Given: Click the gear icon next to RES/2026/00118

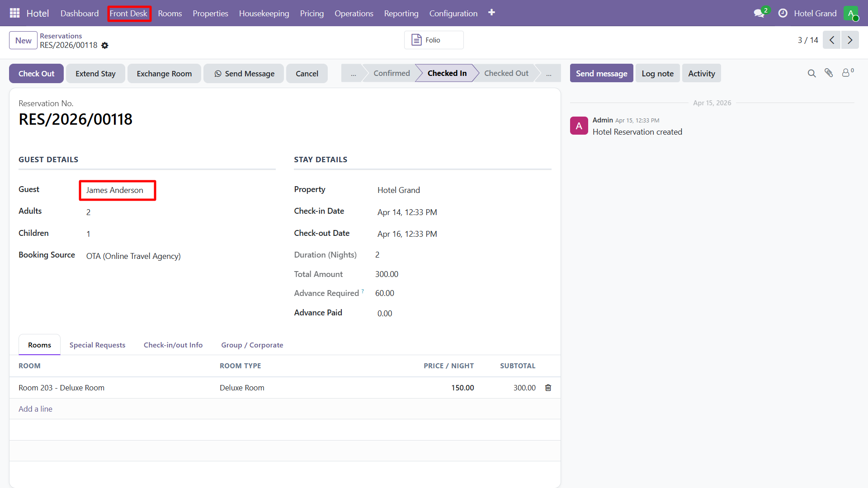Looking at the screenshot, I should pyautogui.click(x=105, y=46).
